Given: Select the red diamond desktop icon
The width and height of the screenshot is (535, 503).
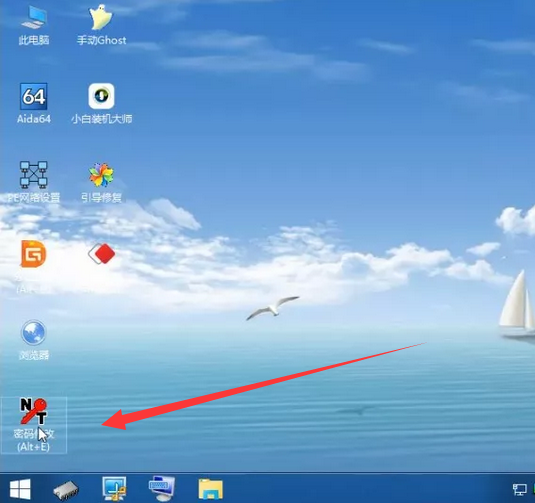Looking at the screenshot, I should 102,254.
